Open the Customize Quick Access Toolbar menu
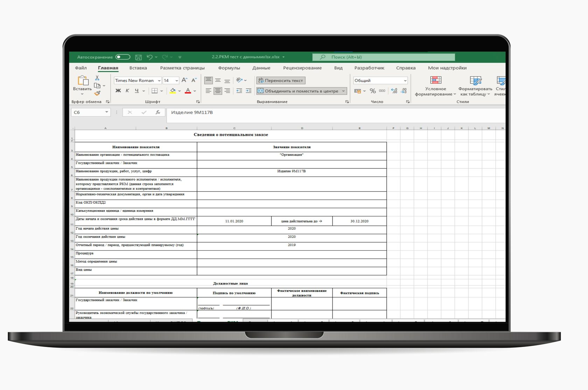The image size is (588, 390). point(180,57)
